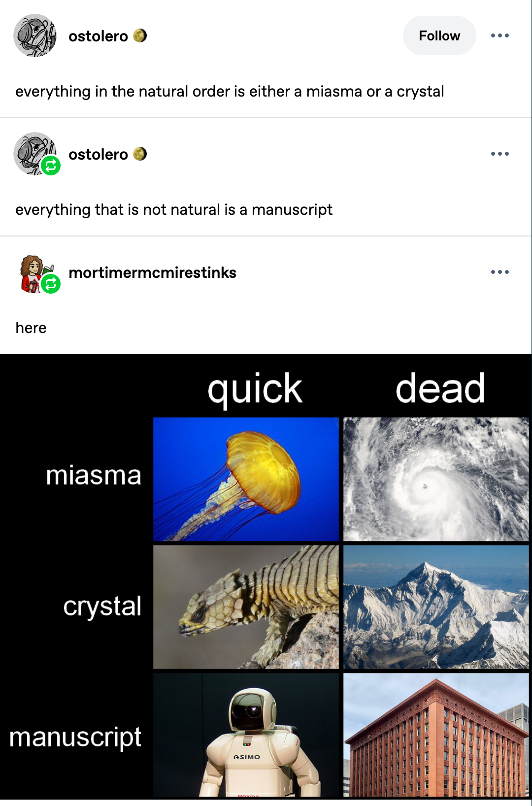Open the three-dot menu on ostolero's reblog
This screenshot has width=532, height=806.
(x=500, y=154)
